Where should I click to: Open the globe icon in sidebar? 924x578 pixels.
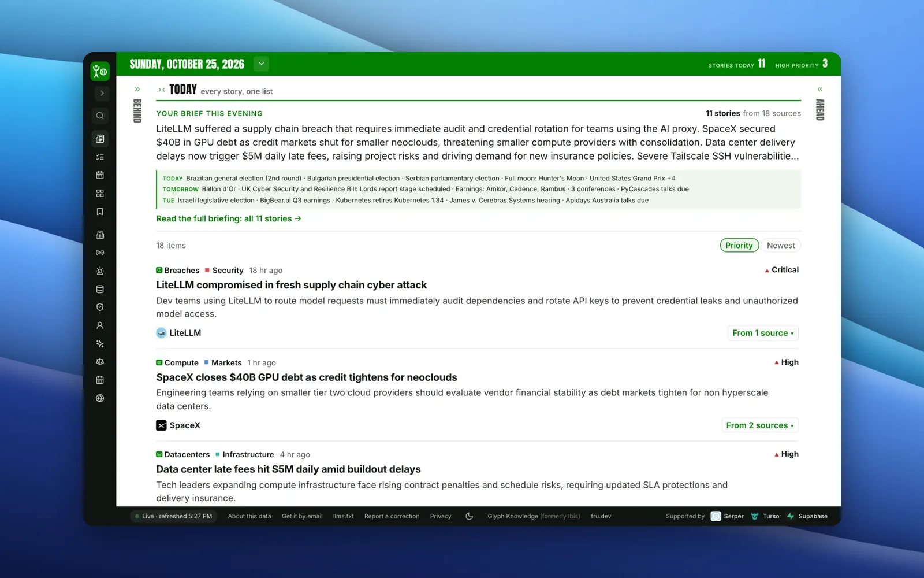(100, 398)
